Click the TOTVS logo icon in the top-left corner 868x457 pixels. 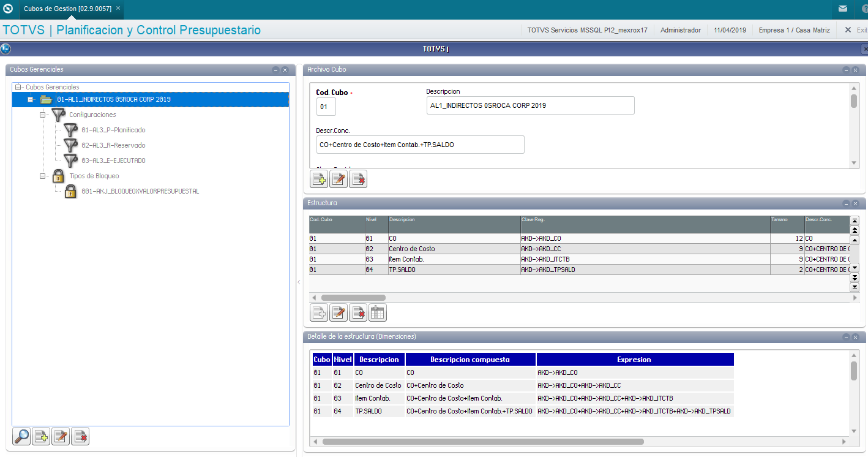click(8, 9)
